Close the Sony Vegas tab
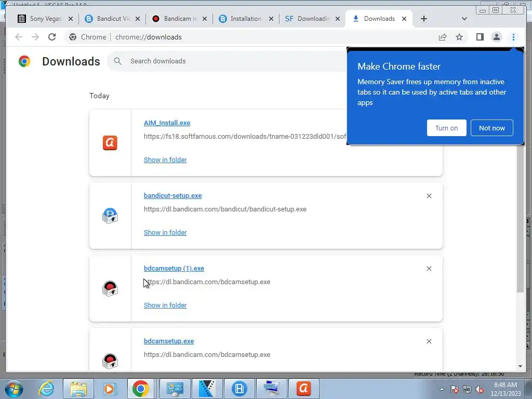 coord(71,19)
